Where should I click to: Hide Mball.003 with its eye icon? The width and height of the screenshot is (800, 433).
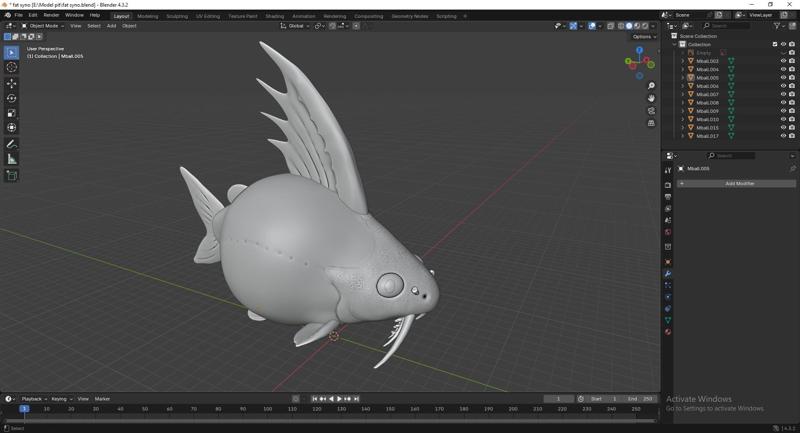(783, 61)
